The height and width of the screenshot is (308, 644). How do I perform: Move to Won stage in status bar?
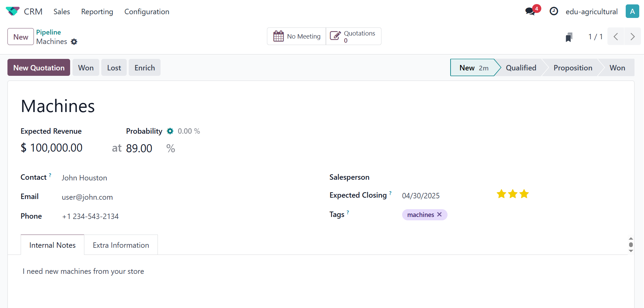617,68
